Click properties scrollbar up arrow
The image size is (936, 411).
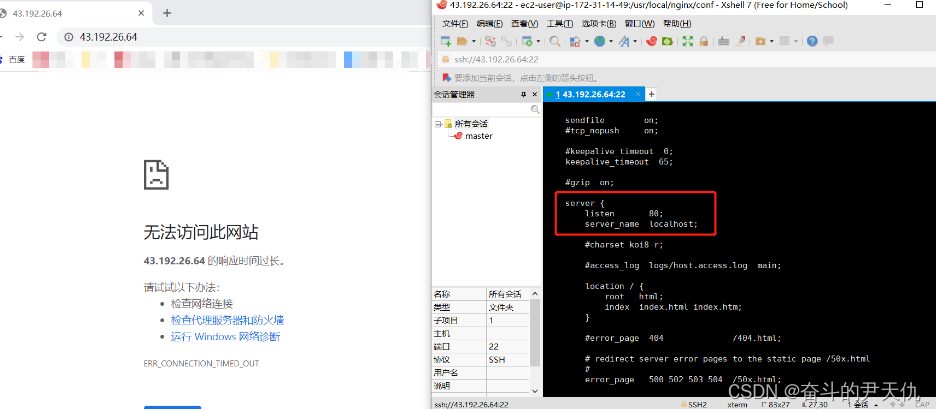pos(535,294)
